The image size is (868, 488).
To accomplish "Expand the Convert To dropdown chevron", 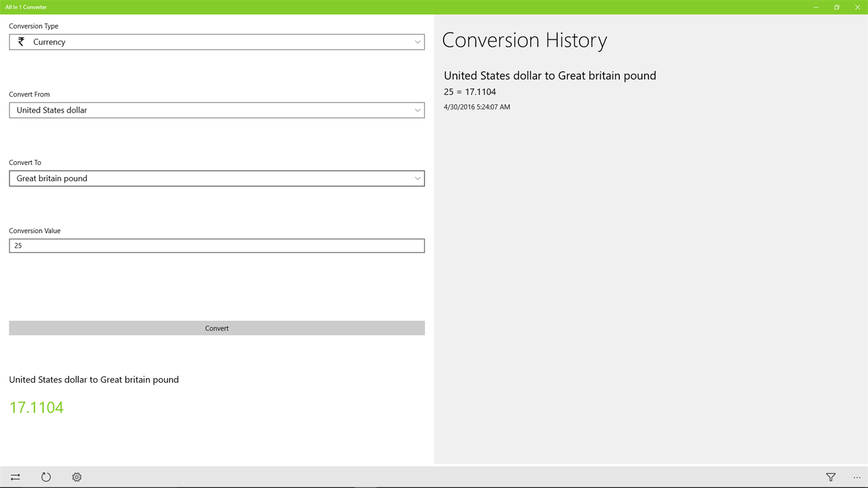I will tap(416, 177).
